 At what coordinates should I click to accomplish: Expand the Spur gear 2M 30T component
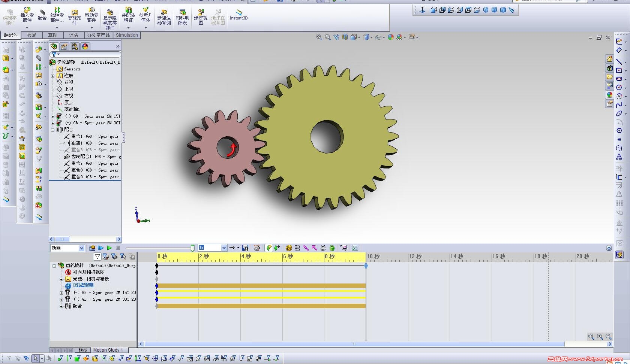(x=53, y=123)
